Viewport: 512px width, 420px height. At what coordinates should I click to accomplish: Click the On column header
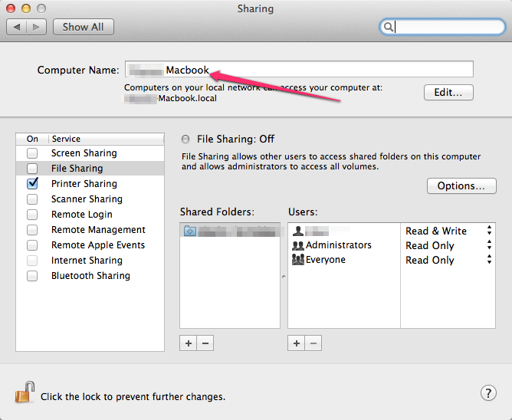32,139
